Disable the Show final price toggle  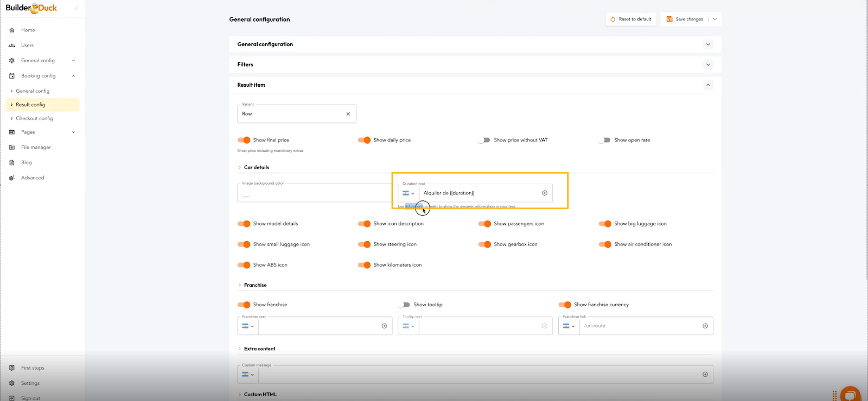tap(244, 140)
